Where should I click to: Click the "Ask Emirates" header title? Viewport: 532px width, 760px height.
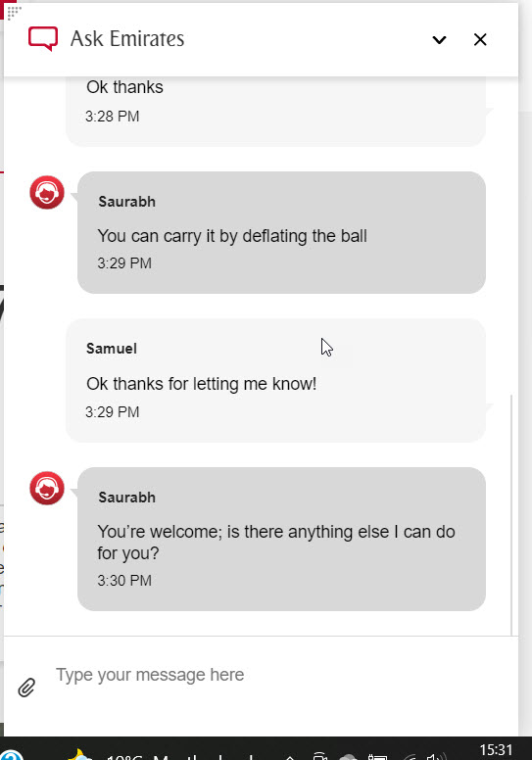(x=127, y=39)
